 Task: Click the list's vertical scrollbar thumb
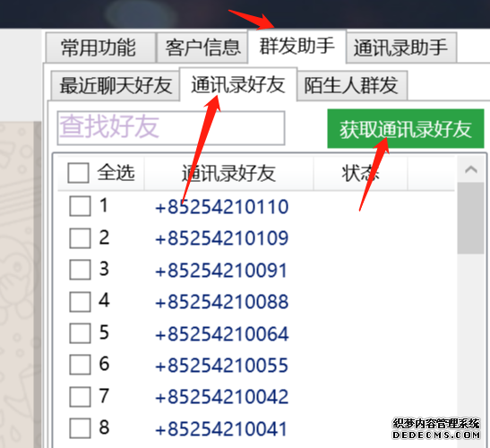click(x=471, y=219)
